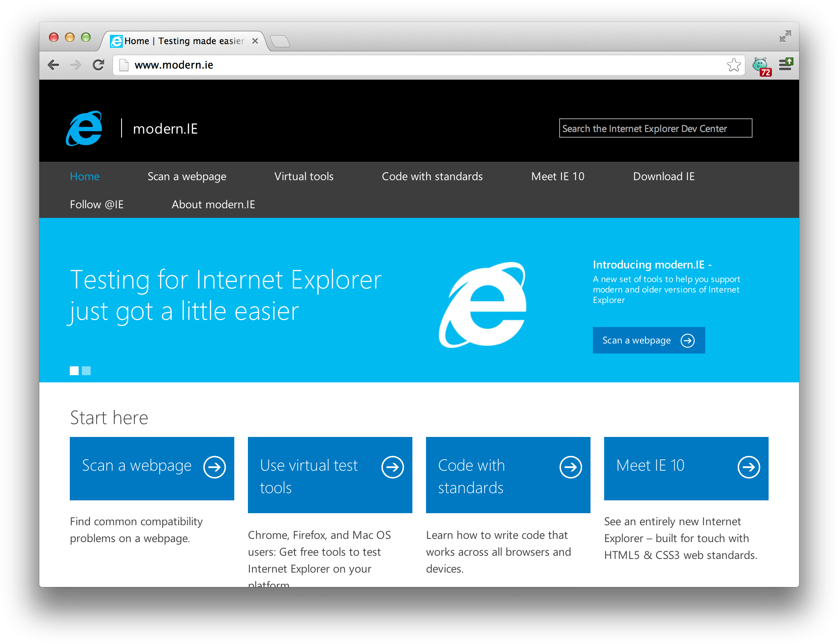Click arrow icon on Meet IE 10 tile
This screenshot has width=838, height=644.
[749, 467]
